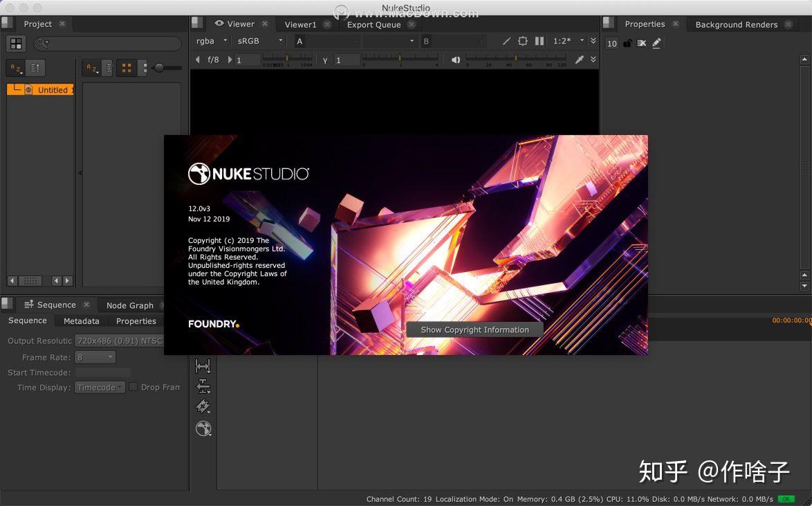The width and height of the screenshot is (812, 506).
Task: Switch to the Project tab
Action: [38, 24]
